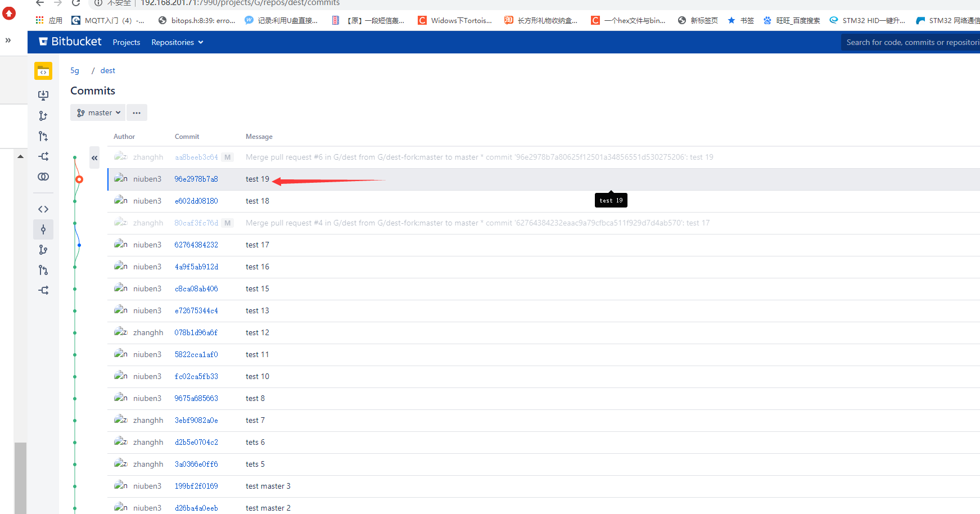The image size is (980, 514).
Task: Select the Compare sidebar icon
Action: 43,176
